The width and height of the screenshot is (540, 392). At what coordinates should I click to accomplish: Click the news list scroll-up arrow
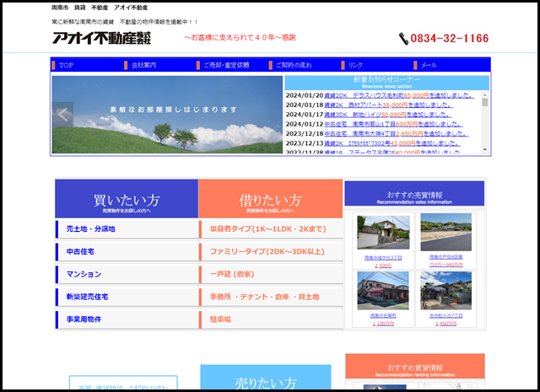(x=485, y=95)
